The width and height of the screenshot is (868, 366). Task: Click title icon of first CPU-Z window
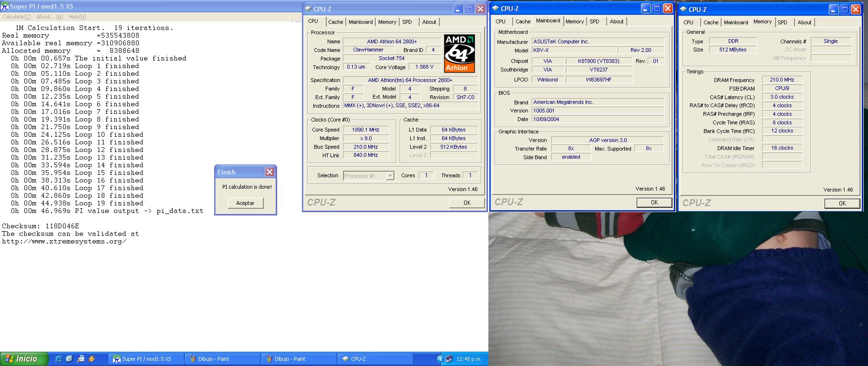(308, 9)
